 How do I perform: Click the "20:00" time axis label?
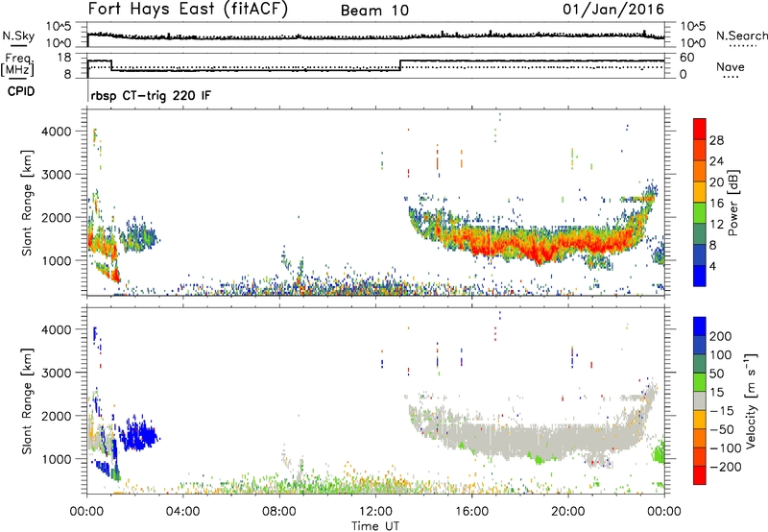[x=568, y=512]
